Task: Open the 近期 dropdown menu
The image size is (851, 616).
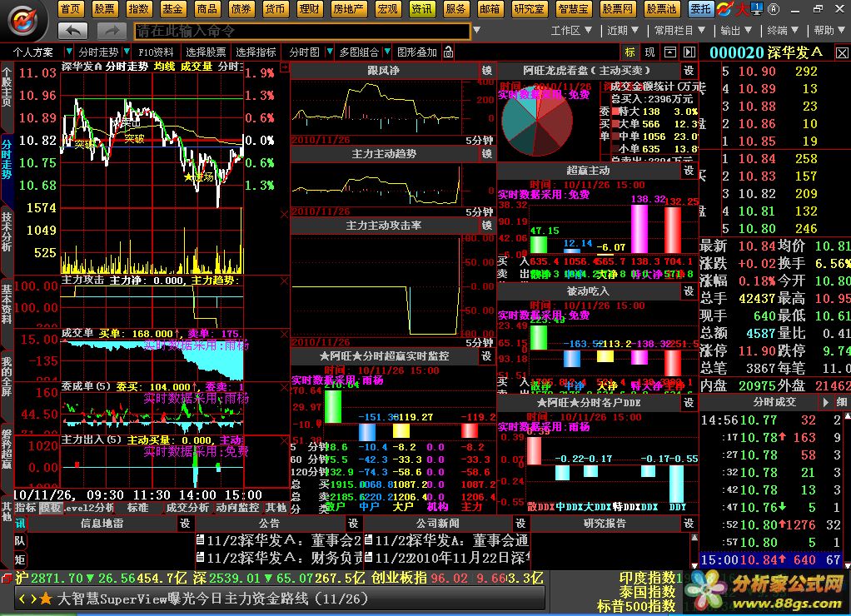Action: [623, 31]
